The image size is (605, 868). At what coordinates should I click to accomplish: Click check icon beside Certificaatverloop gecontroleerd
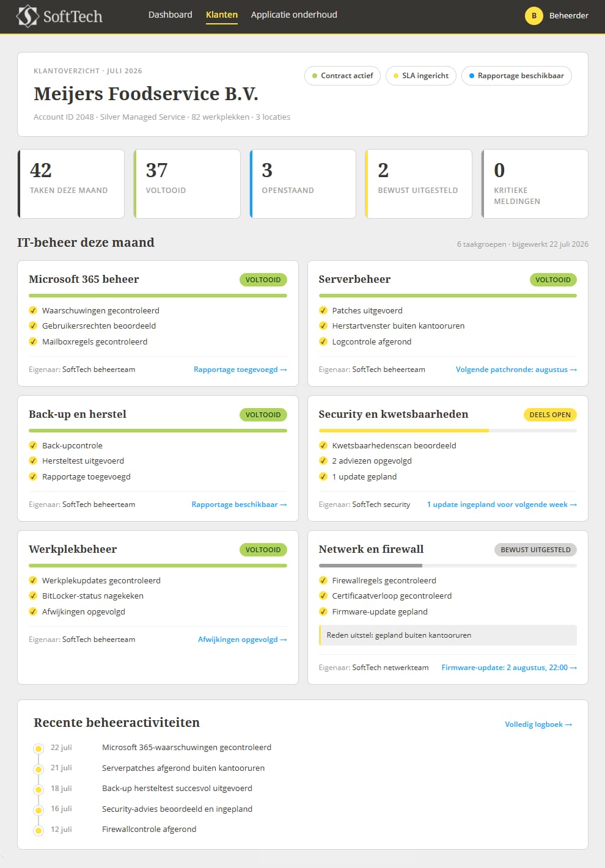(323, 596)
